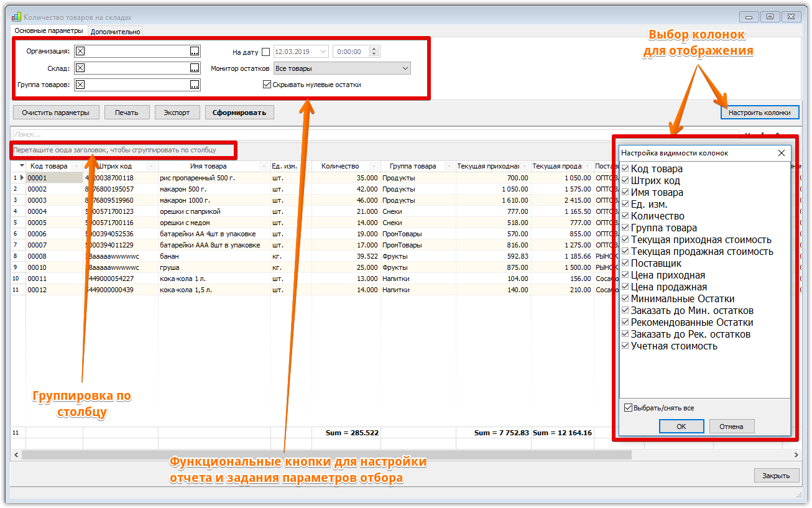Click the Закрыть button

click(777, 476)
